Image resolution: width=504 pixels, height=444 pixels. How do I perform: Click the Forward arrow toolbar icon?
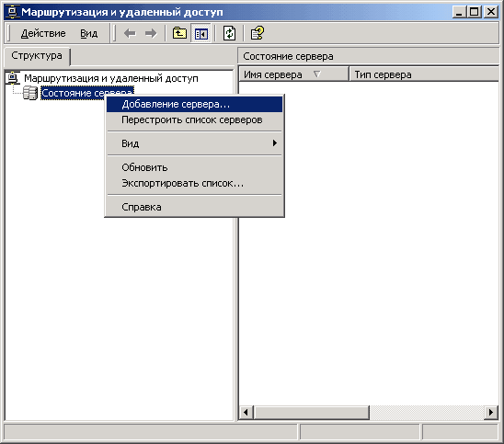click(x=151, y=33)
